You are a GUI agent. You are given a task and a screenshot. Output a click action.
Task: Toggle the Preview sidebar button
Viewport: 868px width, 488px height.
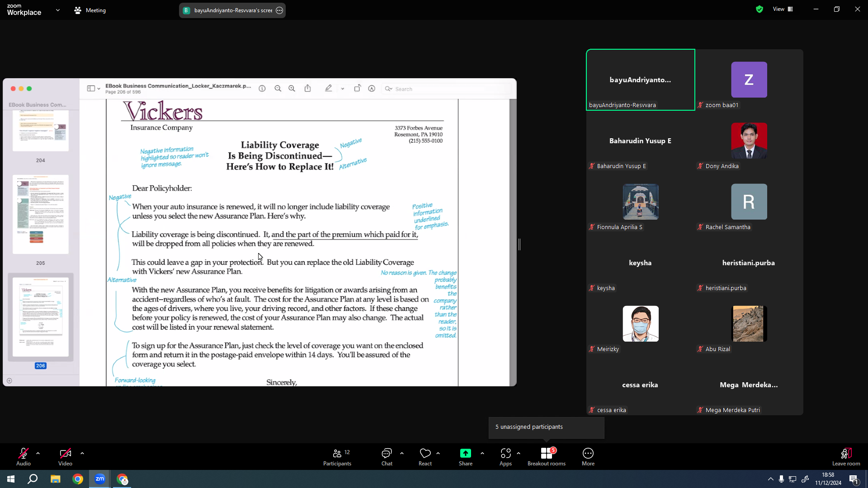(x=91, y=89)
